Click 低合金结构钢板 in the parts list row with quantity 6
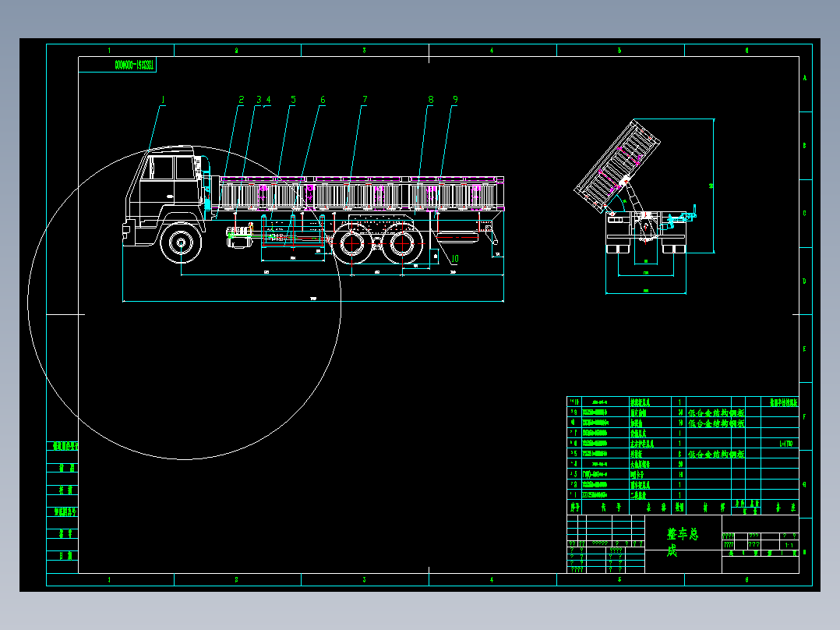Screen dimensions: 840x630 coord(716,454)
